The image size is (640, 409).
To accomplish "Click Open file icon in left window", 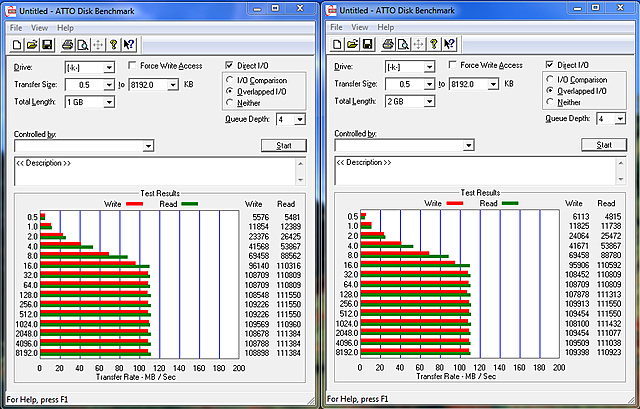I will tap(32, 44).
